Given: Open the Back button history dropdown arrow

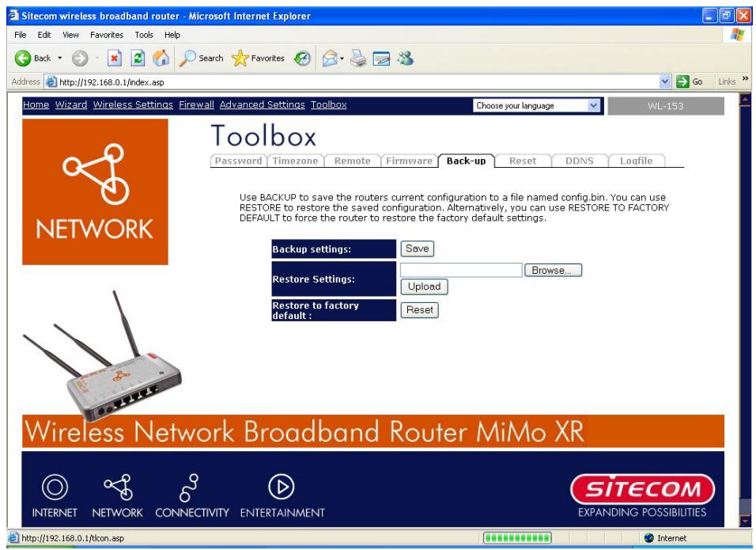Looking at the screenshot, I should pos(60,59).
